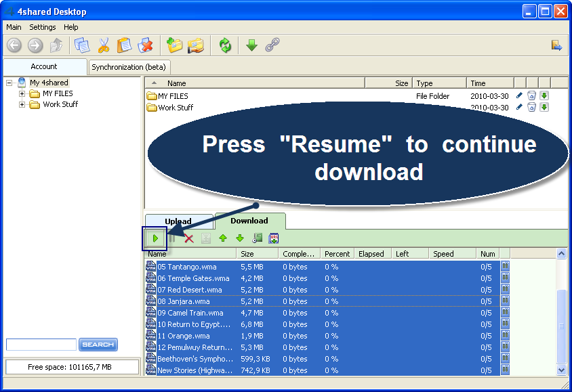572x392 pixels.
Task: Open the Main menu
Action: [x=14, y=27]
